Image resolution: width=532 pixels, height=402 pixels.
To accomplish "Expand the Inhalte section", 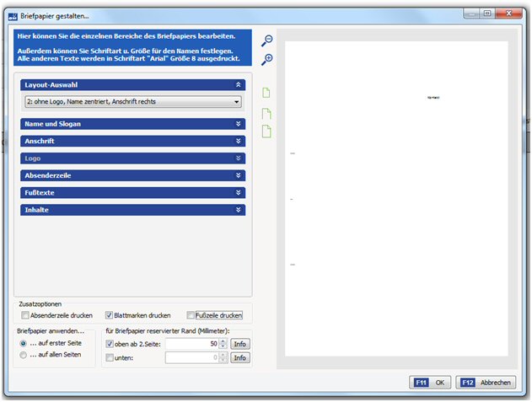I will tap(132, 210).
